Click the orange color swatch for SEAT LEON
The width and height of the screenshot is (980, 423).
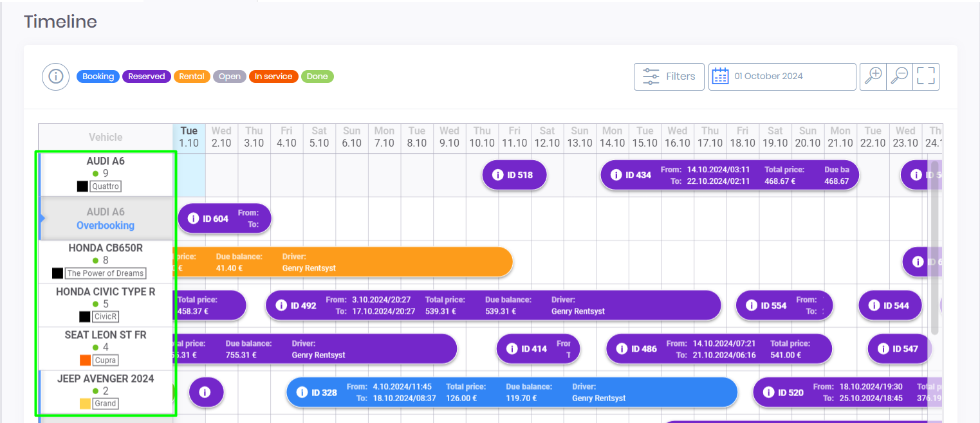85,360
